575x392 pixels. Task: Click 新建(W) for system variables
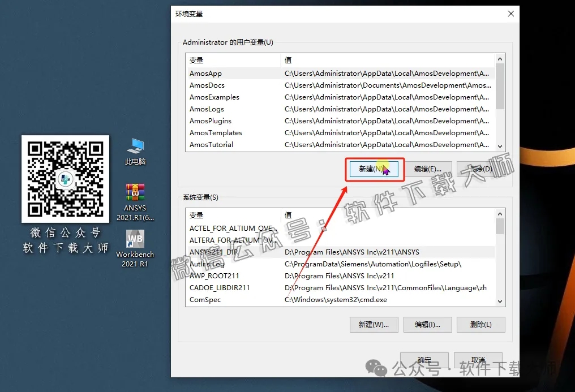click(x=374, y=325)
